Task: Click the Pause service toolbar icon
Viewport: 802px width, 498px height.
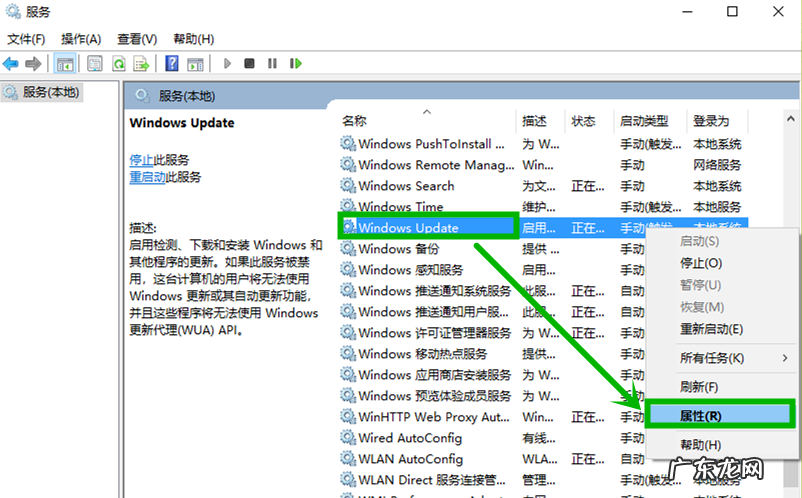Action: pos(272,63)
